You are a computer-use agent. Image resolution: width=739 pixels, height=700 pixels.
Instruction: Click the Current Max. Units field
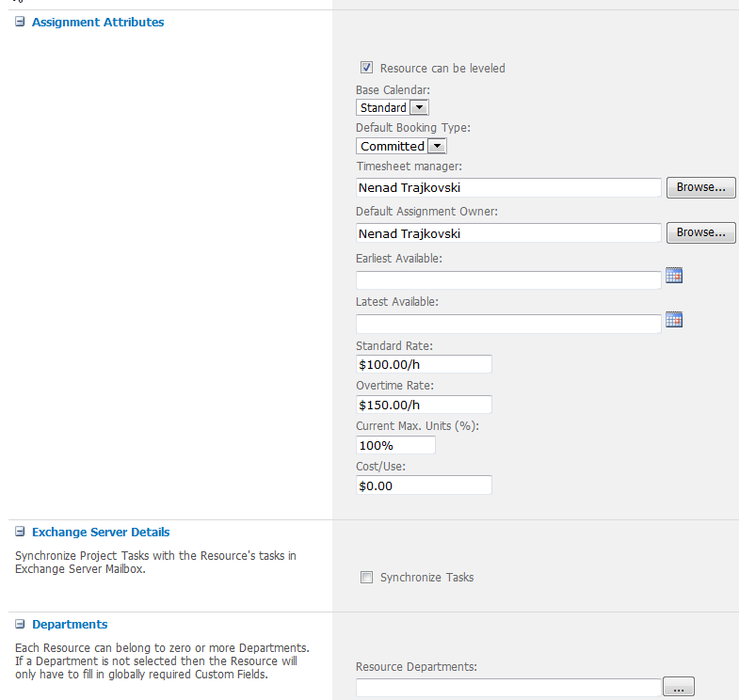[x=395, y=445]
